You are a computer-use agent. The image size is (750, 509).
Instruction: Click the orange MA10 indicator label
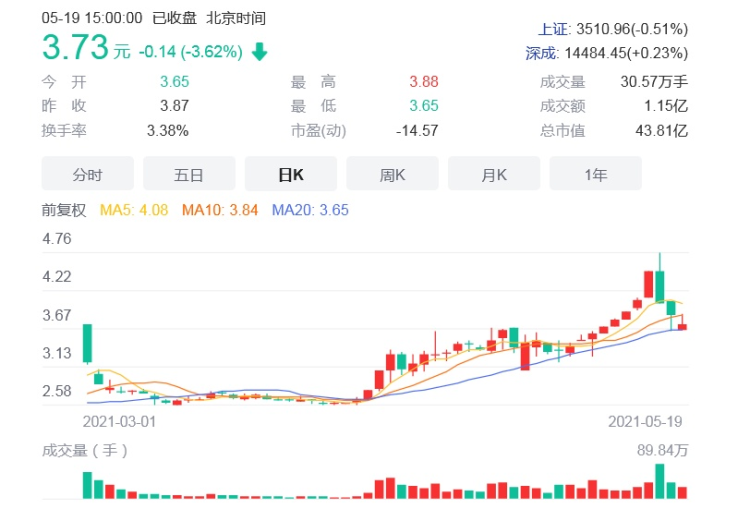tap(220, 210)
